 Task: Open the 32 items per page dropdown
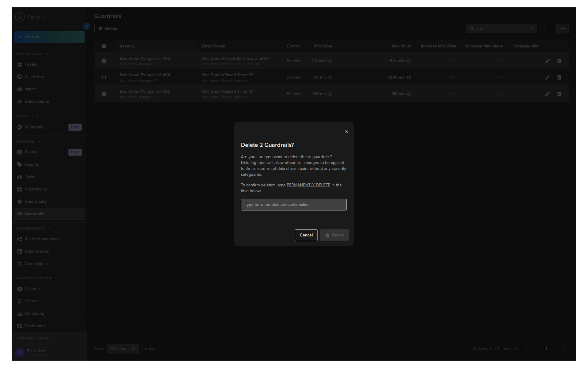point(123,349)
